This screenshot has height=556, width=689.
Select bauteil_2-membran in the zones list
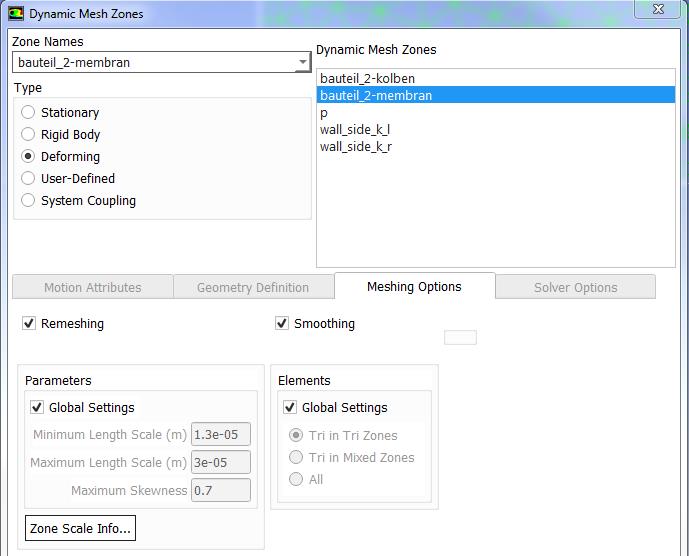[496, 95]
